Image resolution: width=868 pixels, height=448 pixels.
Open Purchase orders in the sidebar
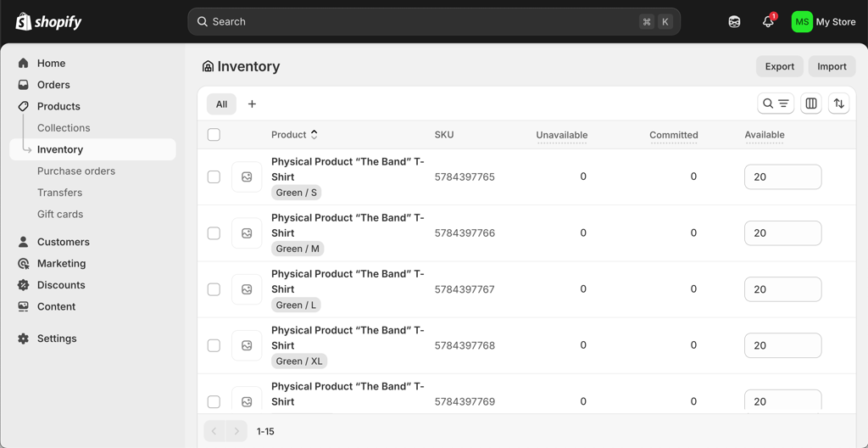click(76, 171)
